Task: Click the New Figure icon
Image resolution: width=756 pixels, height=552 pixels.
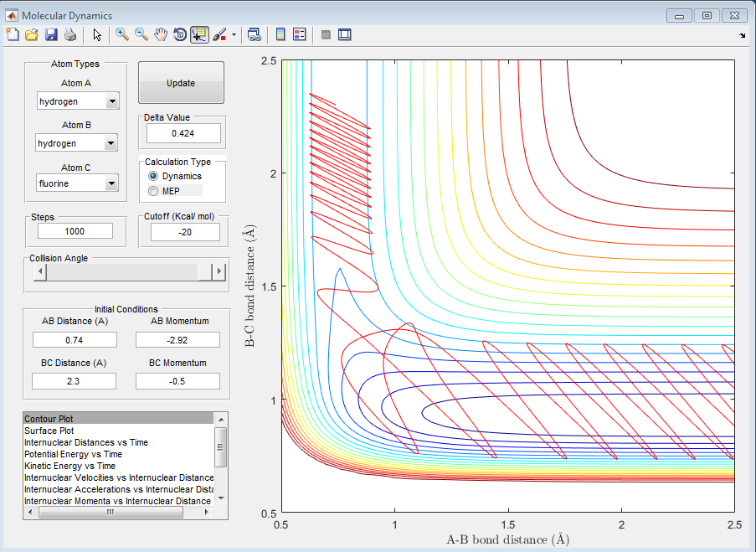Action: click(x=12, y=34)
